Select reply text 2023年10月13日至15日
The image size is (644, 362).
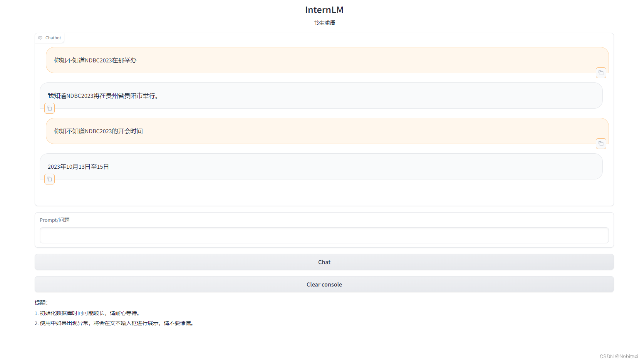click(x=78, y=167)
